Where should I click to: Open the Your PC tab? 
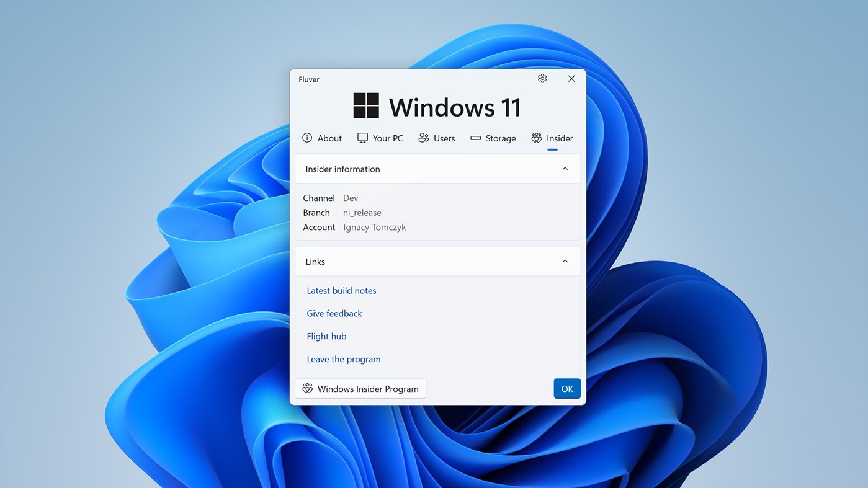point(380,138)
